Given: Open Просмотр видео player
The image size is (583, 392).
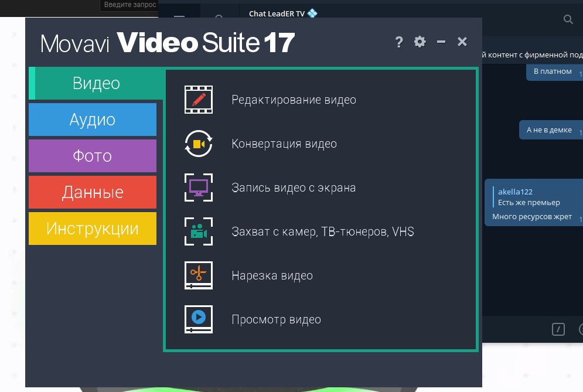Looking at the screenshot, I should point(276,319).
